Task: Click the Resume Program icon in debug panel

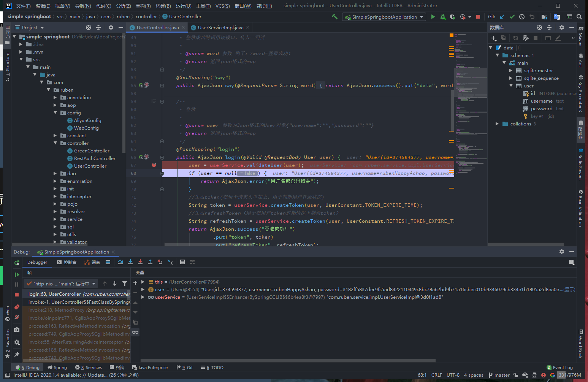Action: pos(17,274)
